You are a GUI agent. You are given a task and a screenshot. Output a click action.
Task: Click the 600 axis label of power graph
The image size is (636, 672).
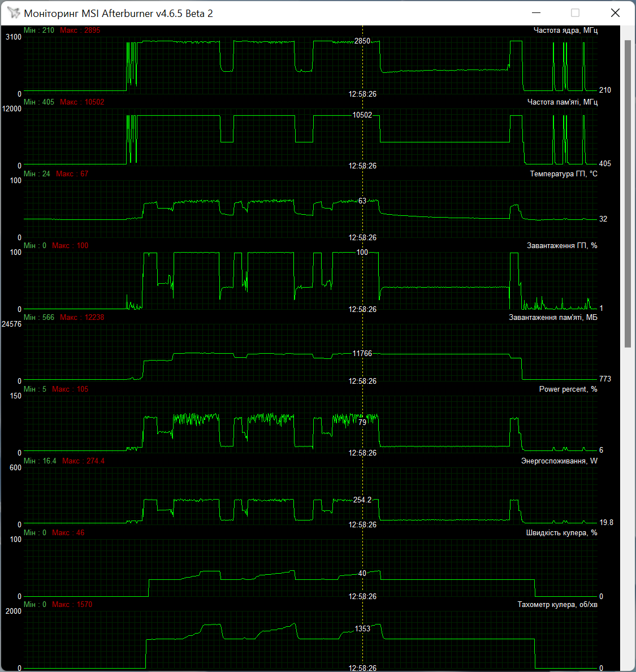[15, 467]
